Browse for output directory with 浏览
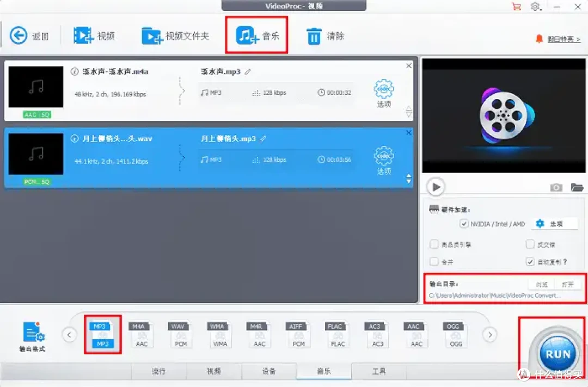This screenshot has width=588, height=387. [x=542, y=284]
